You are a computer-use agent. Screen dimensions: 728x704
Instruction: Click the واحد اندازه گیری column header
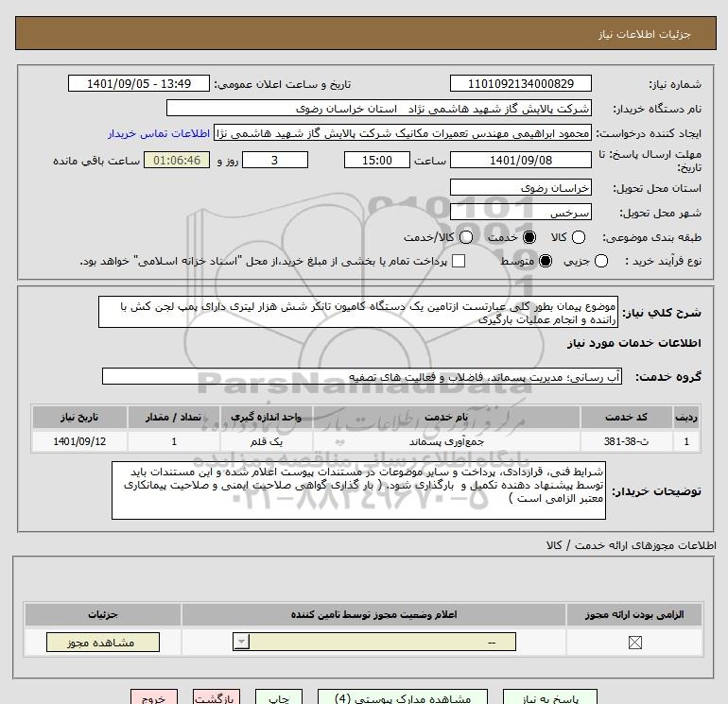[x=266, y=417]
